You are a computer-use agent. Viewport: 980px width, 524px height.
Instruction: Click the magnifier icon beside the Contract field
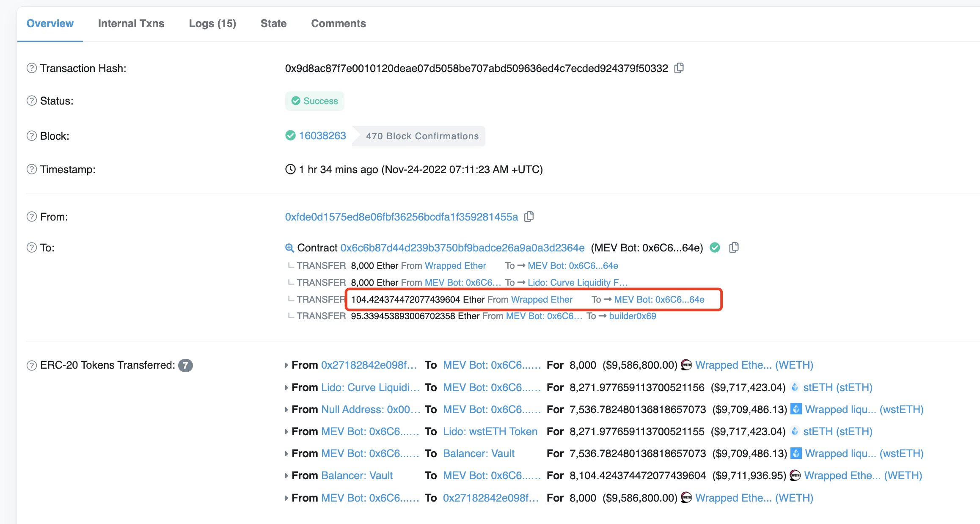(x=289, y=248)
